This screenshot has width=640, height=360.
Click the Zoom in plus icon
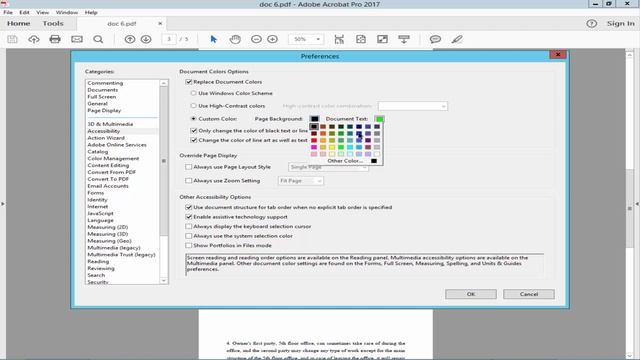272,39
